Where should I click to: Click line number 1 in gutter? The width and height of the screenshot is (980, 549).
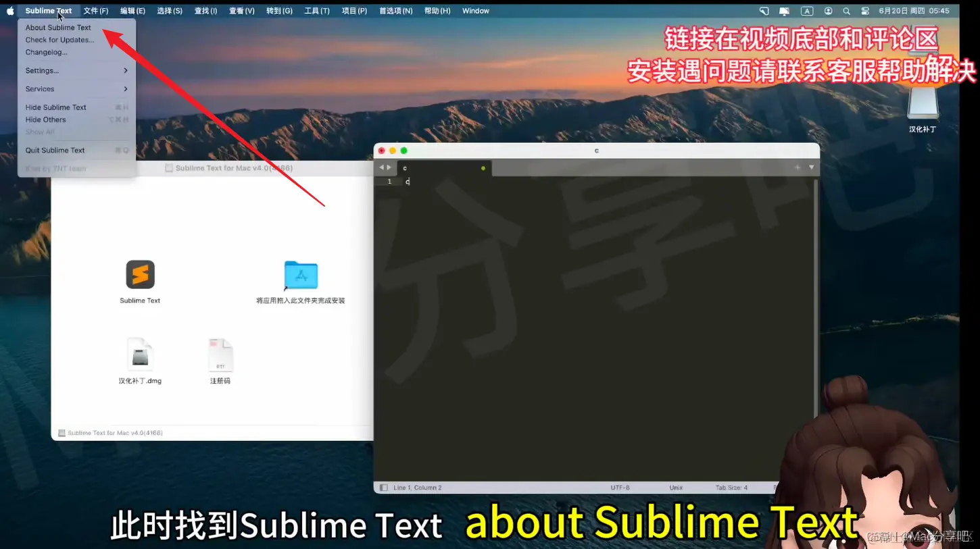click(389, 182)
